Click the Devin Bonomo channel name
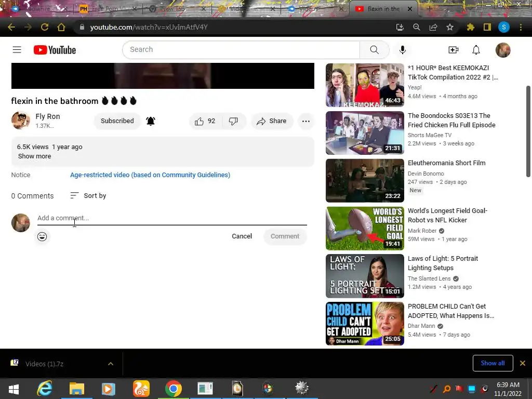The height and width of the screenshot is (399, 532). coord(426,174)
